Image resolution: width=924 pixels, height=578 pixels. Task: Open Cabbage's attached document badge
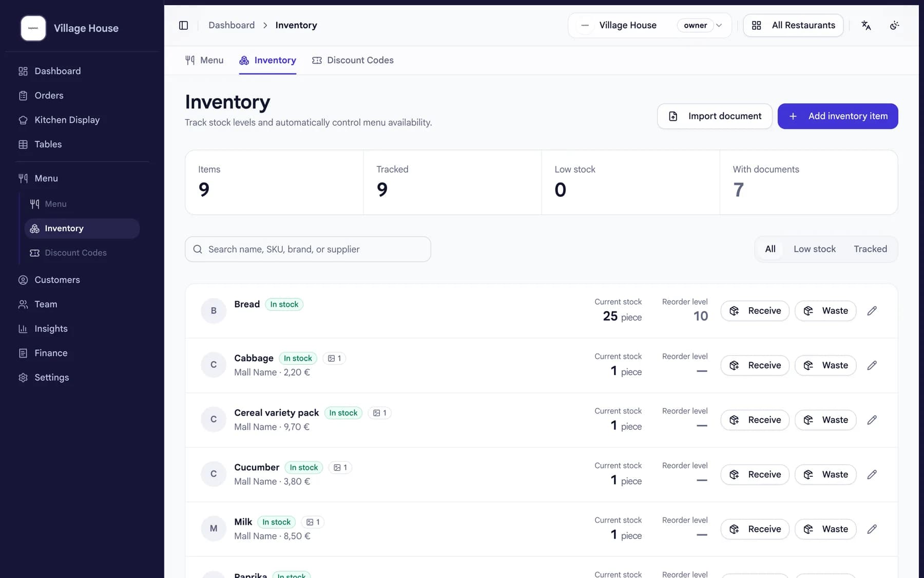334,358
